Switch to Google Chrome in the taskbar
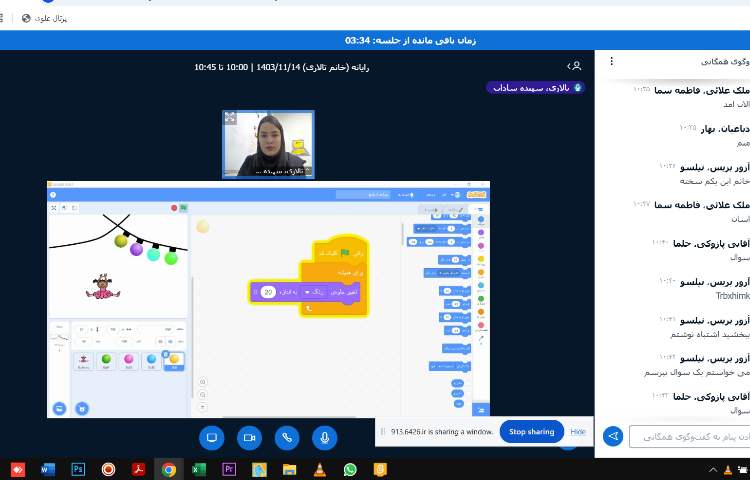The width and height of the screenshot is (750, 480). pyautogui.click(x=169, y=469)
